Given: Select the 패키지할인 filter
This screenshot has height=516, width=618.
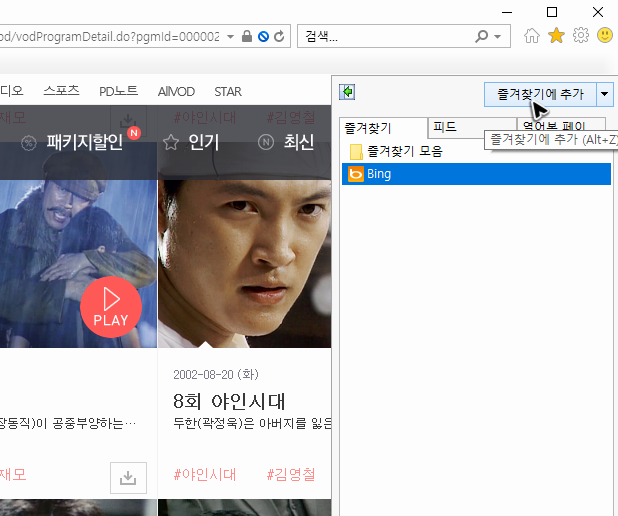Looking at the screenshot, I should tap(85, 142).
